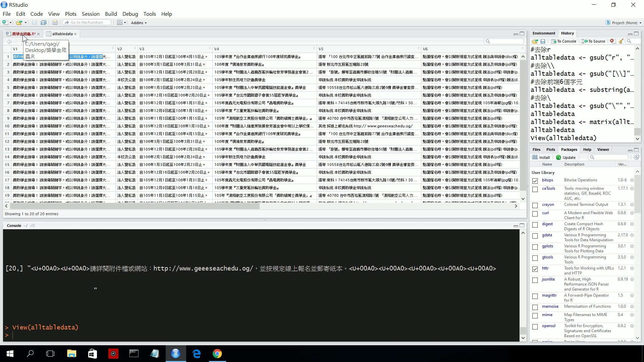The height and width of the screenshot is (362, 644).
Task: Open the Addins dropdown
Action: [139, 23]
